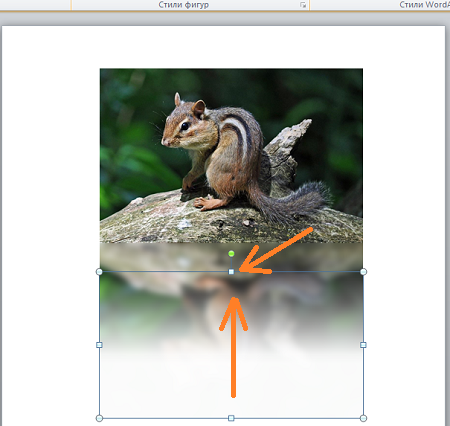Select the chipmunk photo
This screenshot has height=426, width=450.
pos(231,156)
